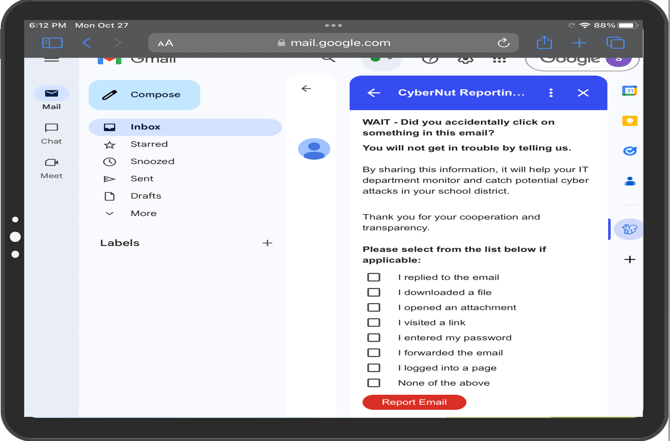Return to inbox with back arrow
Screen dimensions: 670x441
click(306, 89)
